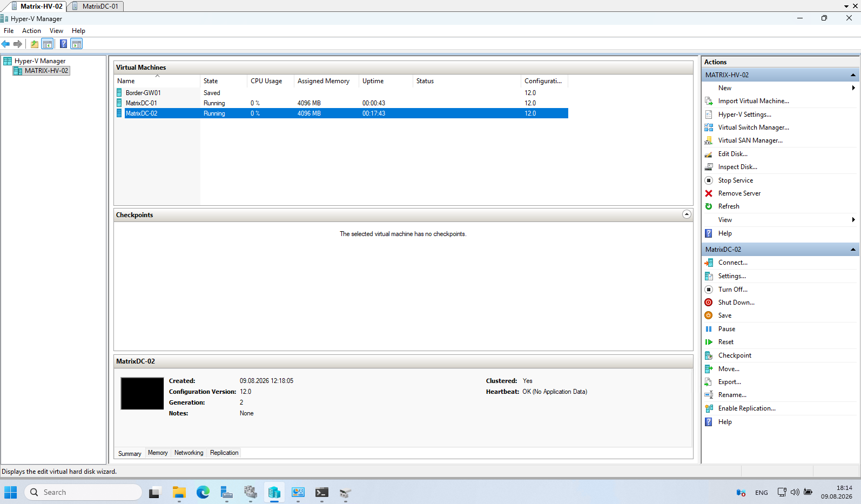The height and width of the screenshot is (504, 861).
Task: Click the Up one level folder icon
Action: [35, 44]
